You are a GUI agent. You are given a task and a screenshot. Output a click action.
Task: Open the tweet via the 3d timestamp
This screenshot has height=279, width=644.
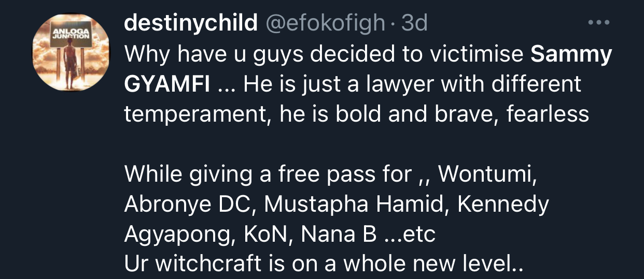(x=414, y=23)
